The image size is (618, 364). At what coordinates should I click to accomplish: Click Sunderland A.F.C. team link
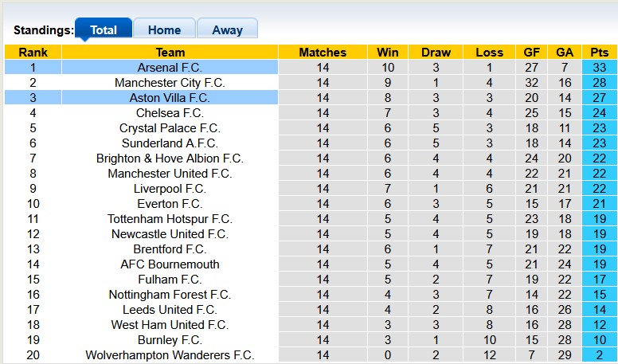pos(170,143)
